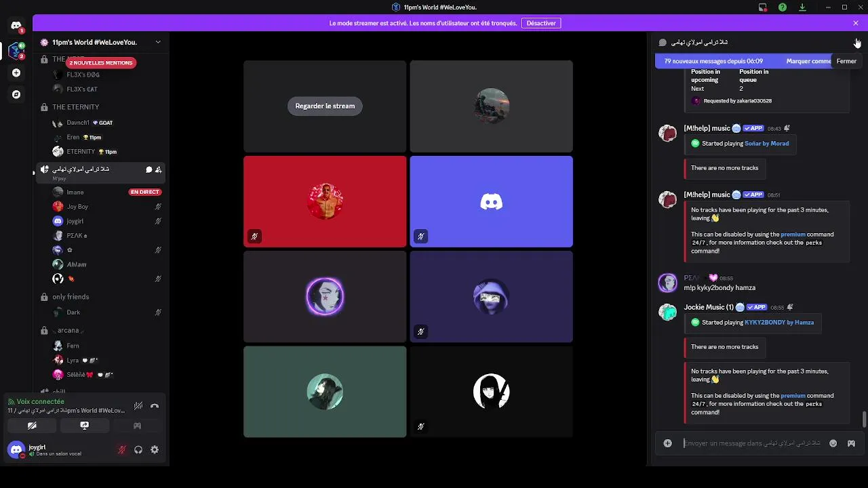Start an activity controller icon
The height and width of the screenshot is (488, 868).
point(137,426)
